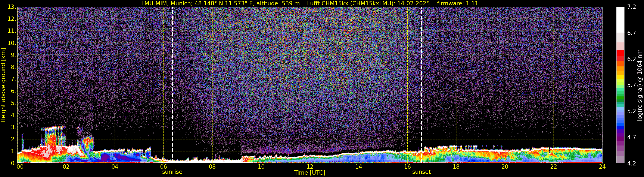Viewport: 644px width, 177px height.
Task: Click the height axis tick '1.'
Action: [x=13, y=151]
